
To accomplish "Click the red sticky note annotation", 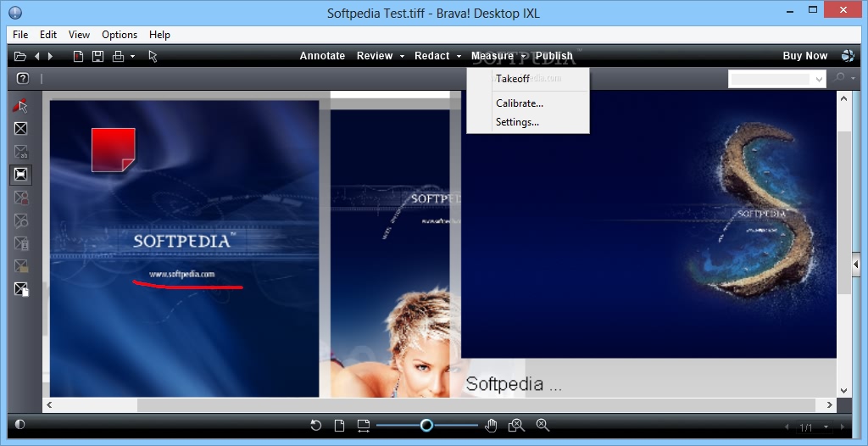I will point(114,149).
